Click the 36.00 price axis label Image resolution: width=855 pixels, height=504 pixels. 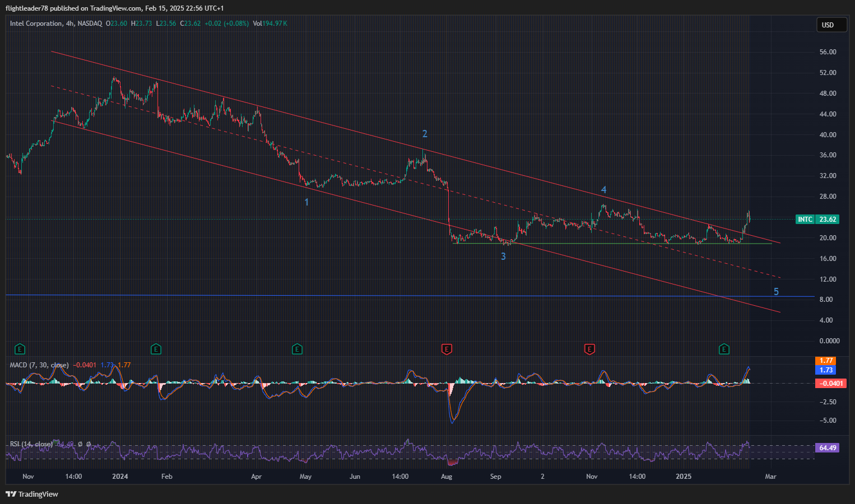[828, 155]
